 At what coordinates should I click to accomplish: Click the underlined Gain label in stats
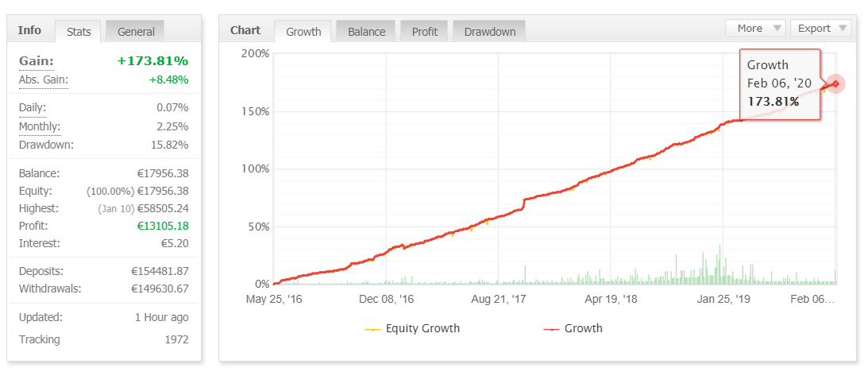pyautogui.click(x=36, y=61)
